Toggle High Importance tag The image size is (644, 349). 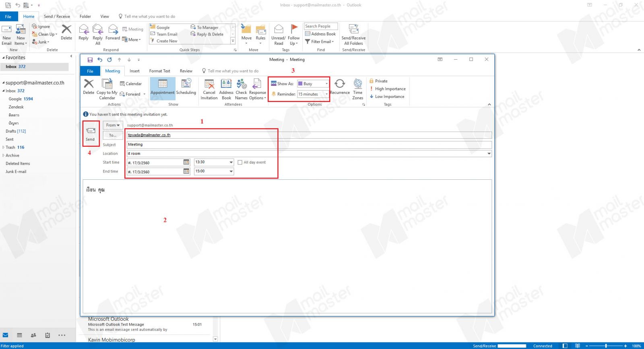[x=388, y=89]
